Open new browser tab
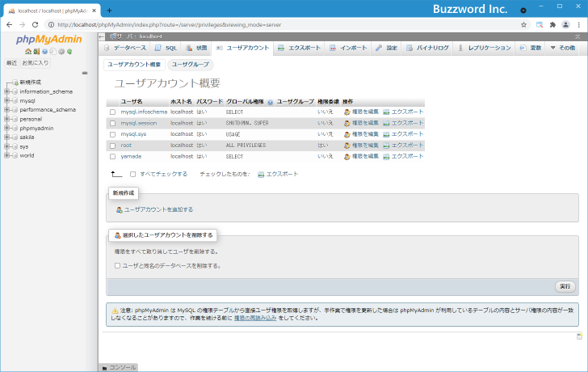This screenshot has height=372, width=588. point(109,11)
